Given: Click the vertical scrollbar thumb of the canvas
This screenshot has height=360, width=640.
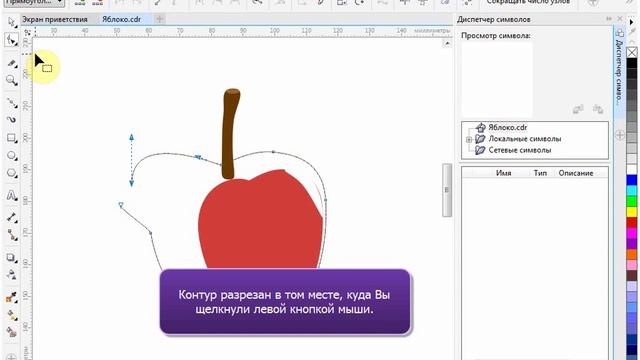Looking at the screenshot, I should click(447, 190).
